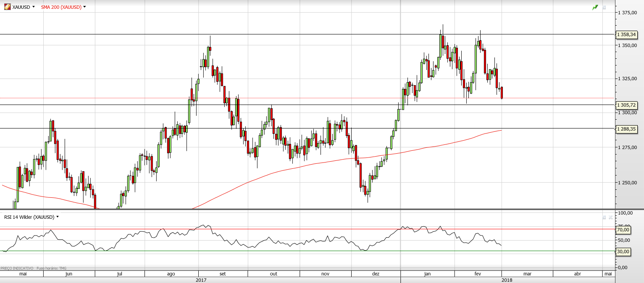Close the RSI 14 Wilder panel
Image resolution: width=644 pixels, height=283 pixels.
pyautogui.click(x=610, y=217)
